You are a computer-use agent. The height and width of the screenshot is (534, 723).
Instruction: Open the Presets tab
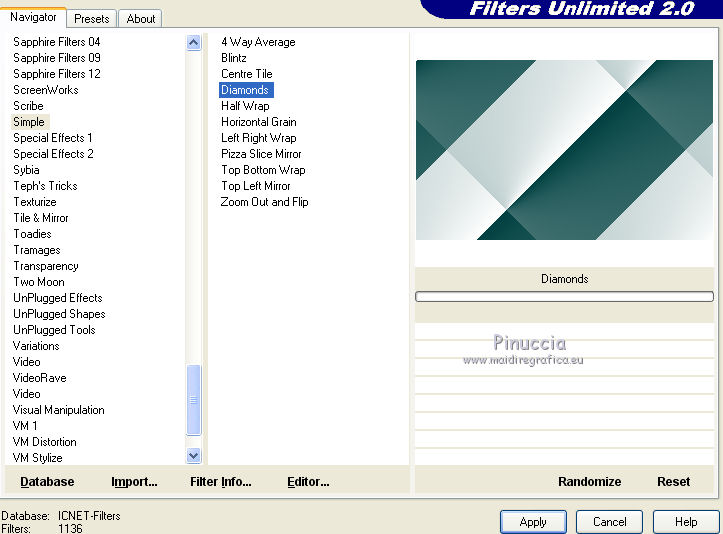[x=92, y=19]
